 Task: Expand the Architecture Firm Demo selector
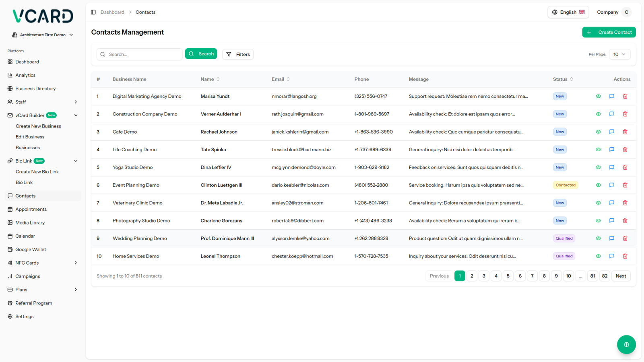(x=43, y=35)
